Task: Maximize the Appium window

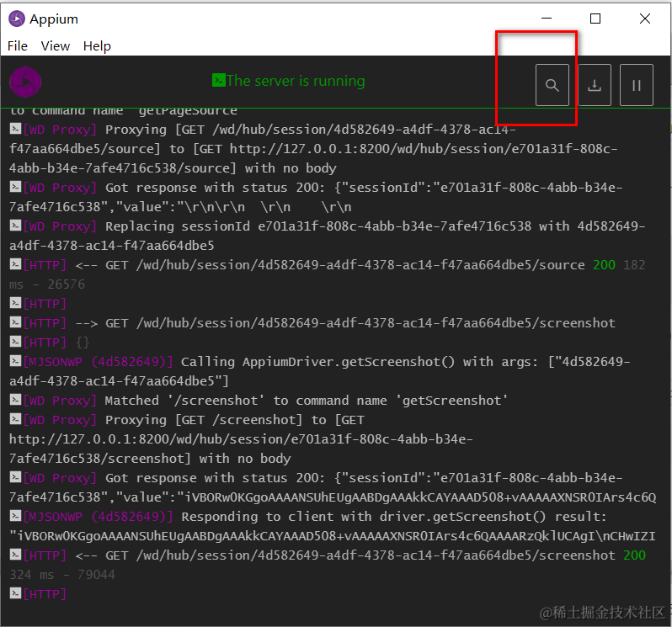Action: click(x=595, y=19)
